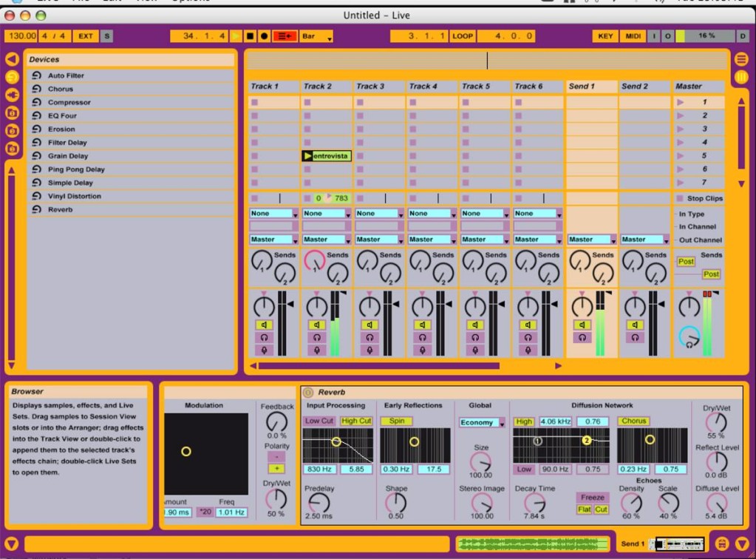Toggle the Reverb device power button
756x559 pixels.
click(x=308, y=393)
